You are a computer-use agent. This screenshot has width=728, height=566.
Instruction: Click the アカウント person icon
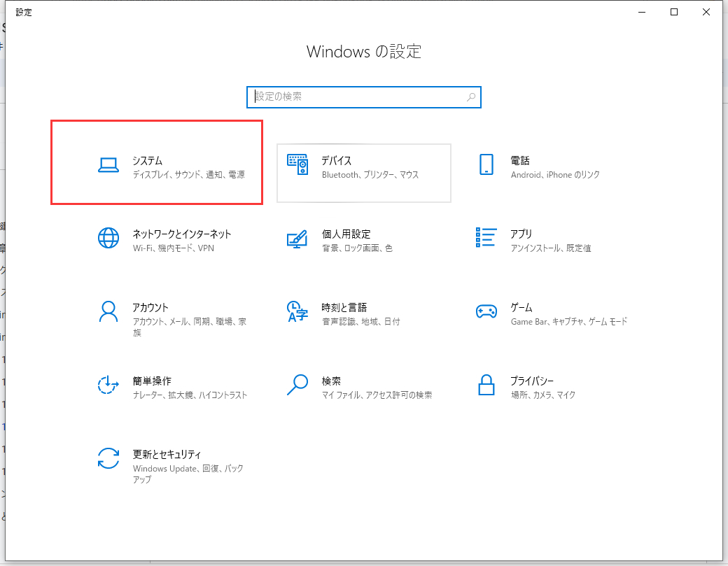pyautogui.click(x=108, y=311)
